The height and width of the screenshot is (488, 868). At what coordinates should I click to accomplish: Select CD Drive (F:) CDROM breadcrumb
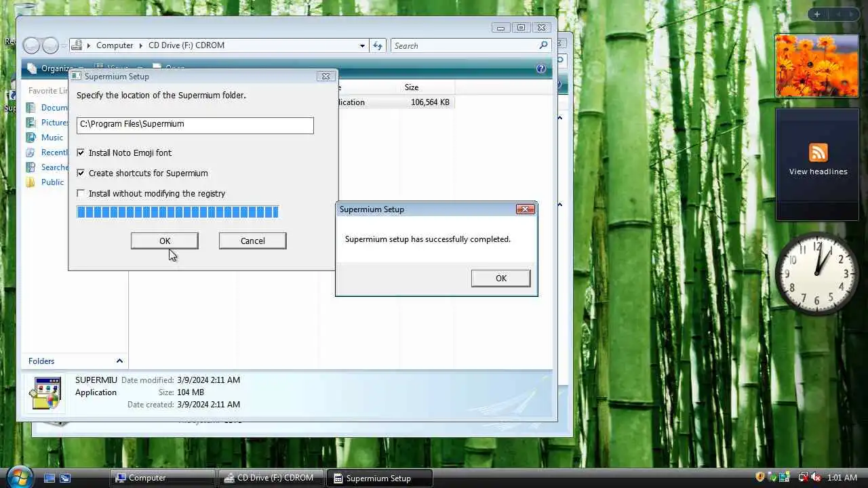pos(186,45)
